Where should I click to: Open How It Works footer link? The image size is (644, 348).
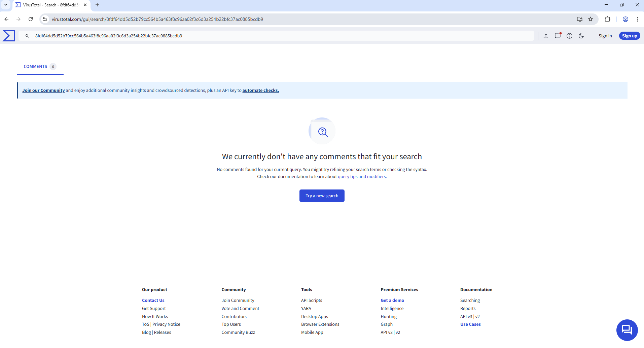(155, 317)
